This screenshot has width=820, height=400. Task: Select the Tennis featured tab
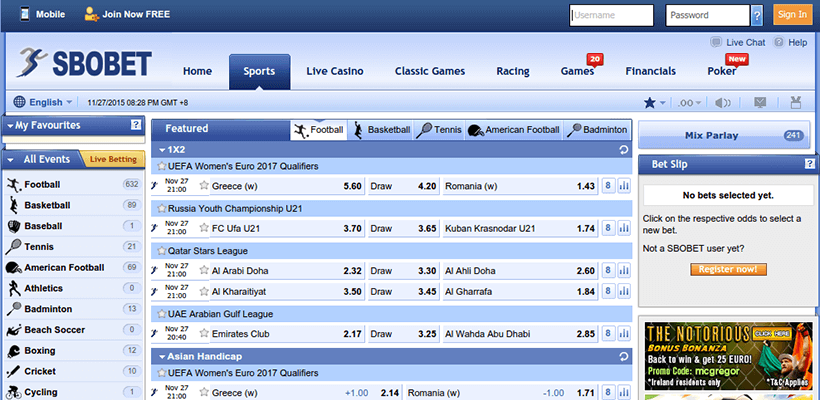click(439, 129)
